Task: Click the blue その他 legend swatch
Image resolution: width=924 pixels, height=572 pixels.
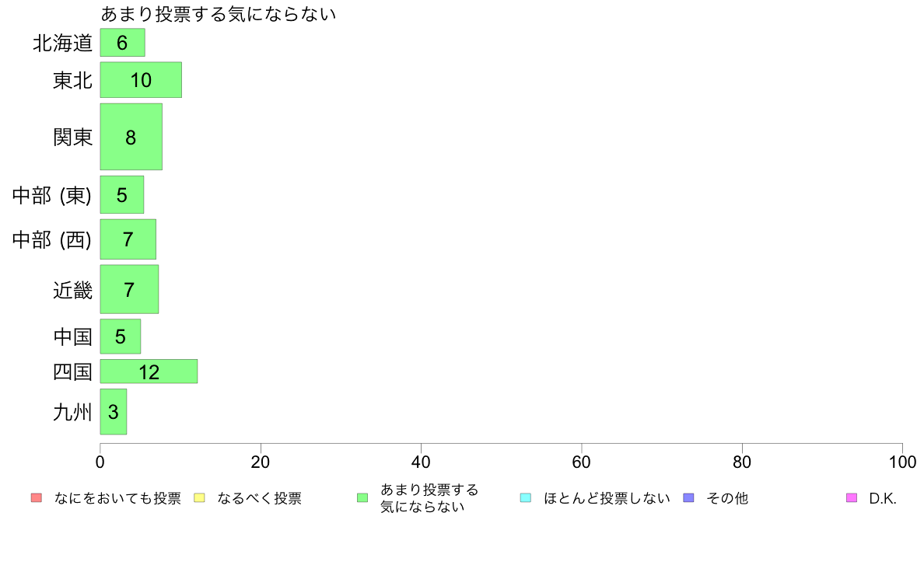Action: (x=688, y=497)
